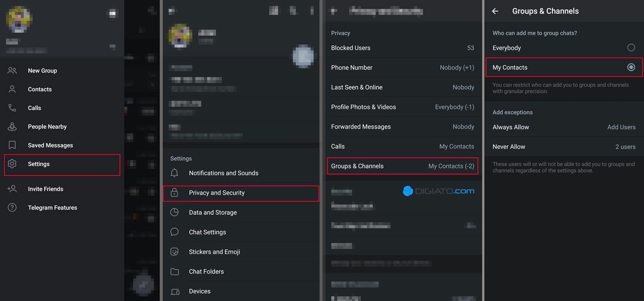Viewport: 644px width, 301px height.
Task: Open Invite Friends from the drawer
Action: click(46, 189)
